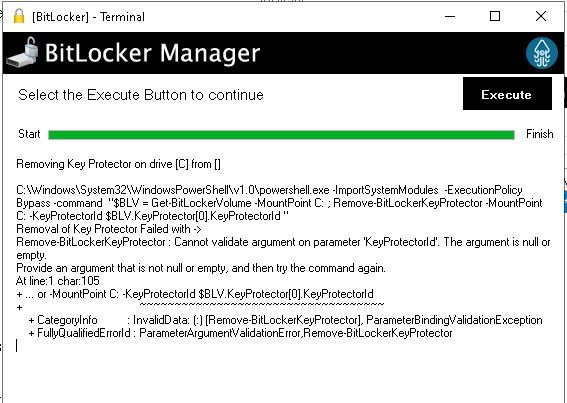Click the 'At line:1 char:105' text
Image resolution: width=567 pixels, height=403 pixels.
[57, 281]
